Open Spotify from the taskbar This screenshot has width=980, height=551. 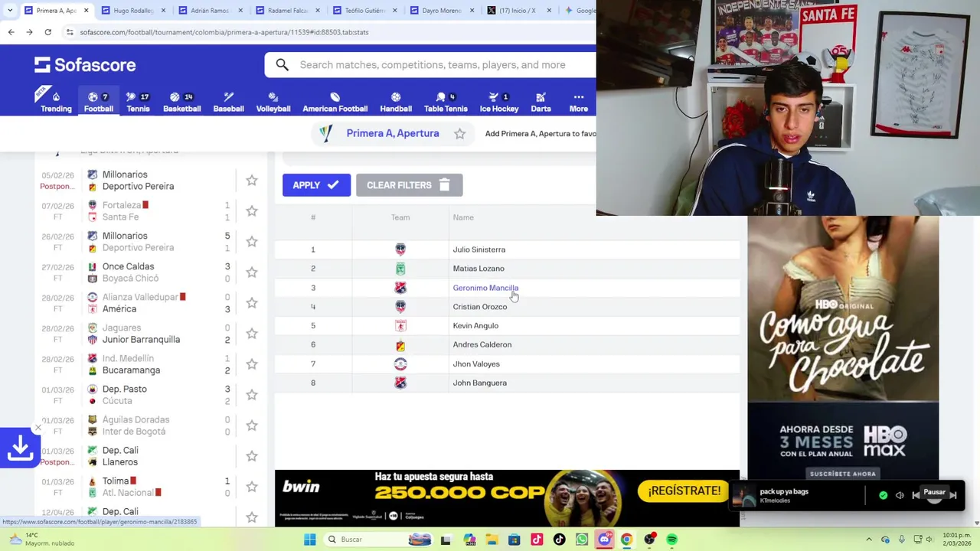(671, 540)
